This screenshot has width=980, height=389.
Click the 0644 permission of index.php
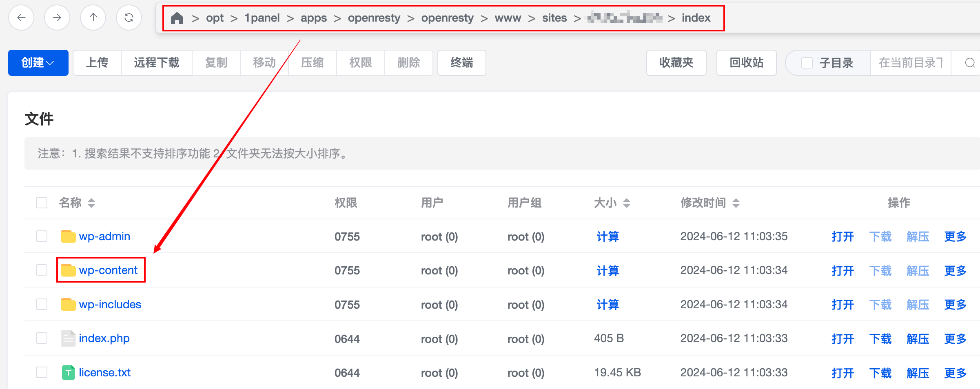click(347, 339)
